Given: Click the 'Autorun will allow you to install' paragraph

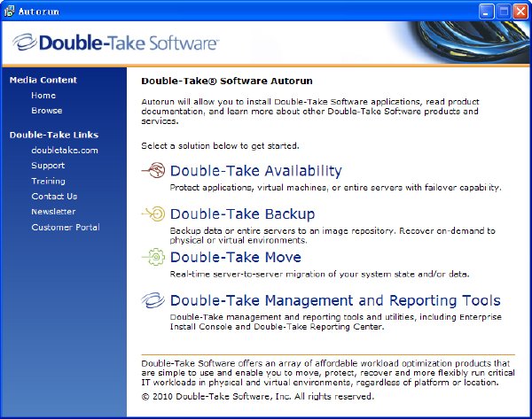Looking at the screenshot, I should (310, 112).
